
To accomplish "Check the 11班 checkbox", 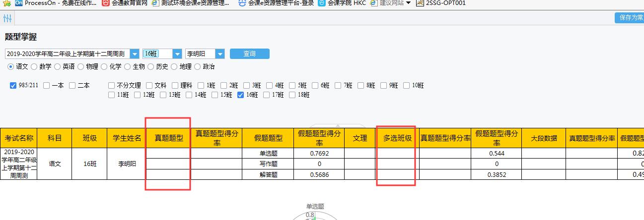I will click(x=111, y=95).
